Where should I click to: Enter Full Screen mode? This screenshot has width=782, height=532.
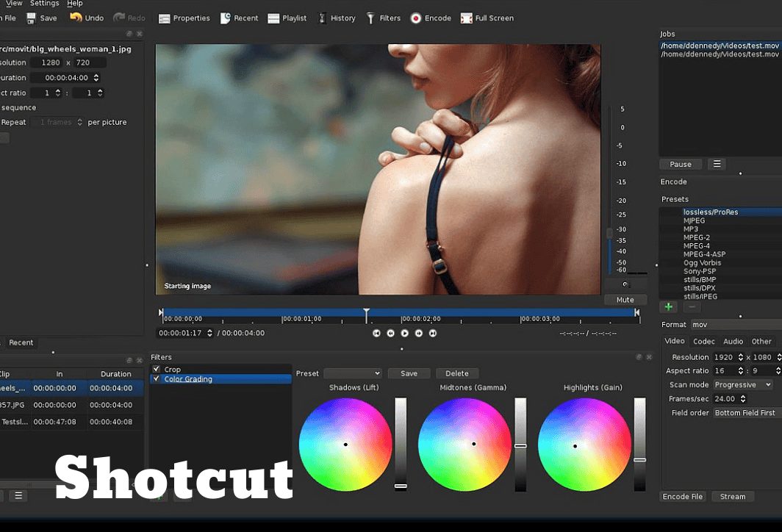click(x=467, y=18)
